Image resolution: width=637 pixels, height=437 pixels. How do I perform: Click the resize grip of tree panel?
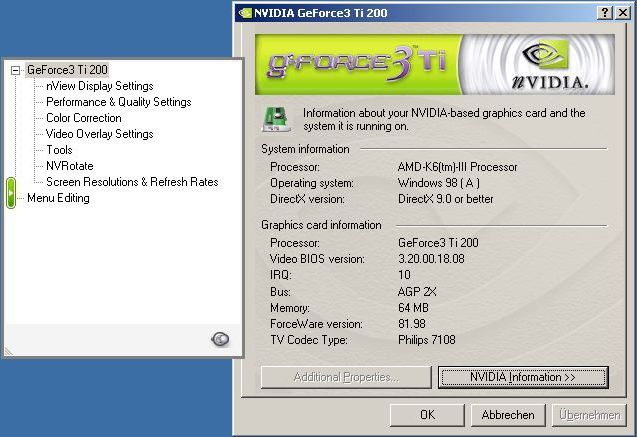click(9, 351)
